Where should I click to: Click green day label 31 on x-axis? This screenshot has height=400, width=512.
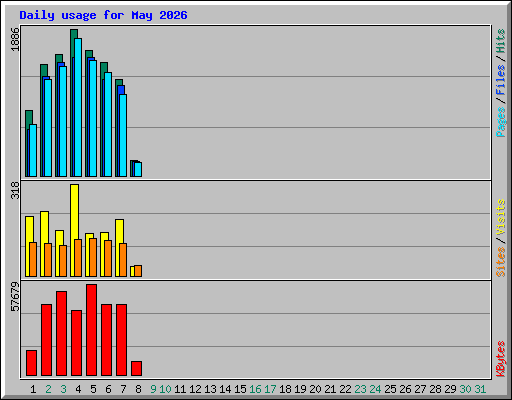(x=480, y=389)
